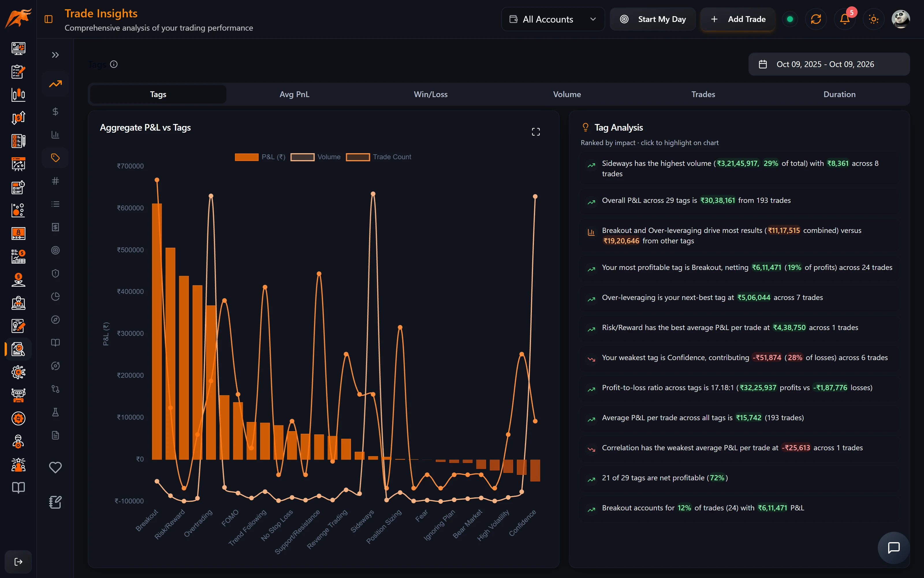Switch to the Win/Loss tab

coord(431,95)
